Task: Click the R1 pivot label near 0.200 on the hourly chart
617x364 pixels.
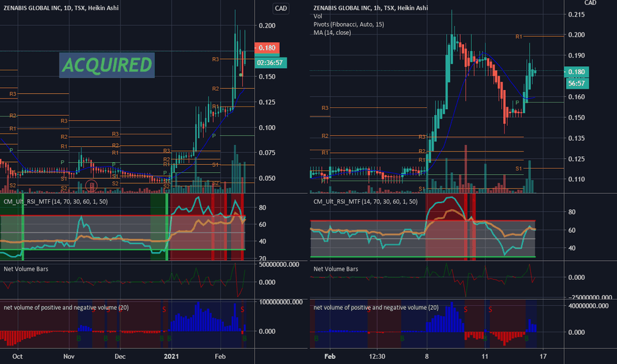Action: point(519,36)
